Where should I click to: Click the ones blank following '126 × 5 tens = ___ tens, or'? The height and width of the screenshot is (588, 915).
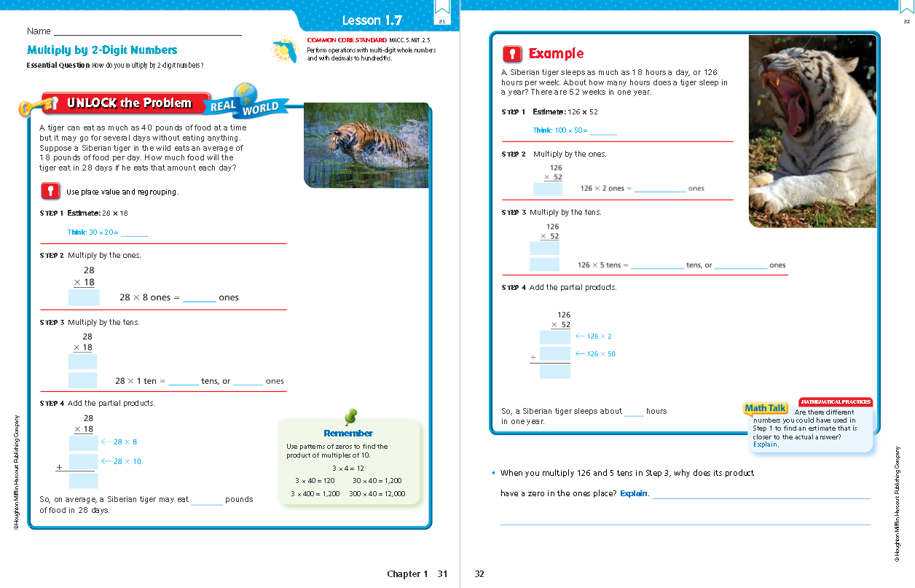point(741,266)
